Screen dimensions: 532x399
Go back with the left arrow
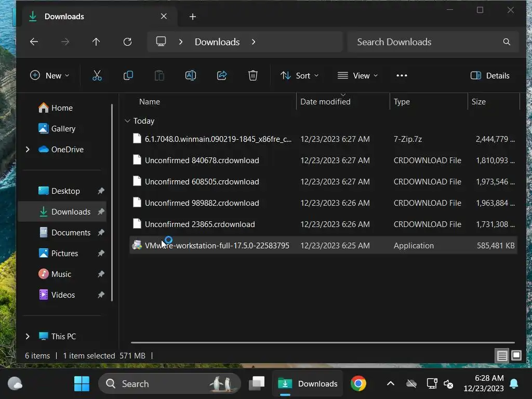(34, 42)
